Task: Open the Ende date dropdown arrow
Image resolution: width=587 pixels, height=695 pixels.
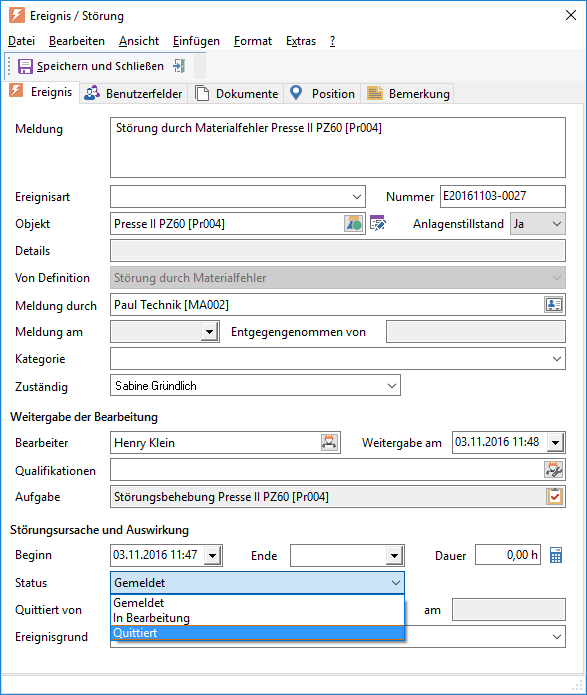Action: click(394, 555)
